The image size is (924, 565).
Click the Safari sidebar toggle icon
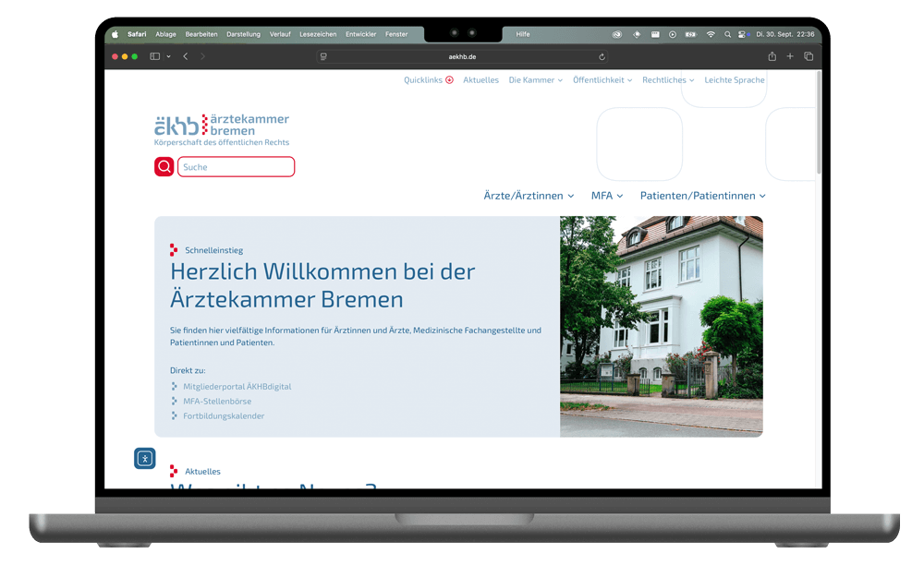click(155, 56)
